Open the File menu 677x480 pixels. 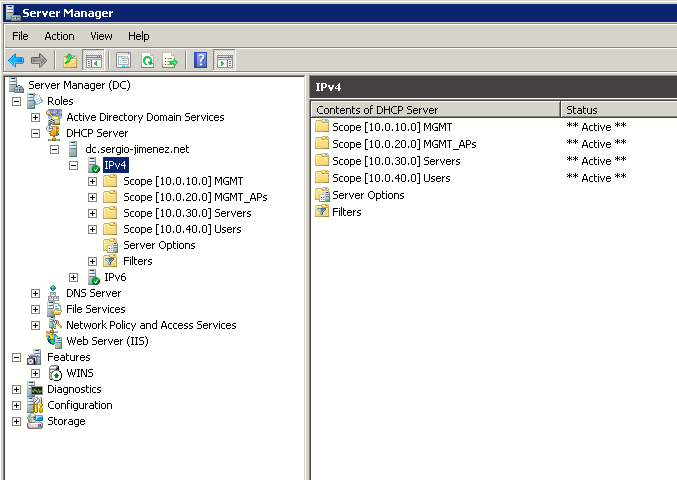pyautogui.click(x=20, y=36)
